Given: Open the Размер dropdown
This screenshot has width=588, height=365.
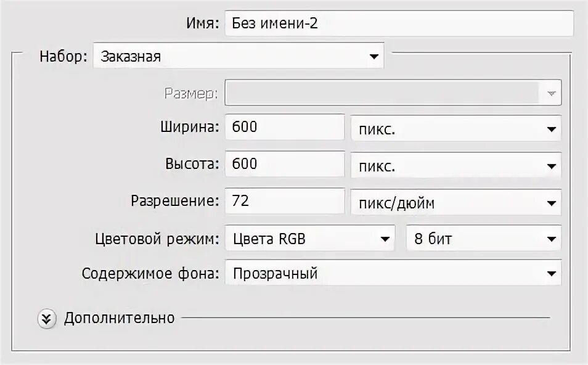Looking at the screenshot, I should click(393, 92).
